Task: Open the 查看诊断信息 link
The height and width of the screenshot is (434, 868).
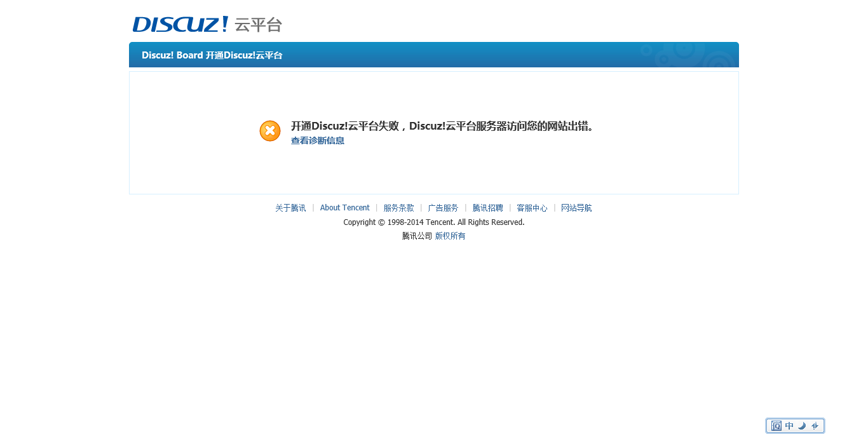Action: pyautogui.click(x=318, y=140)
